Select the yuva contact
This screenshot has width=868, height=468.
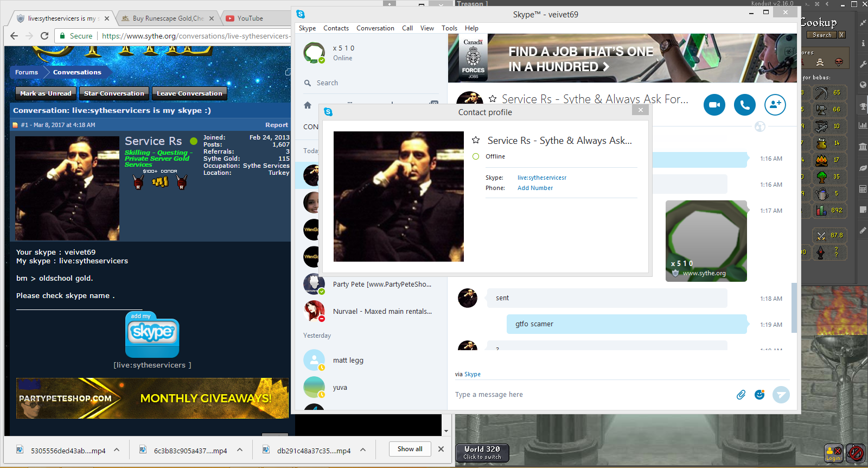coord(372,387)
